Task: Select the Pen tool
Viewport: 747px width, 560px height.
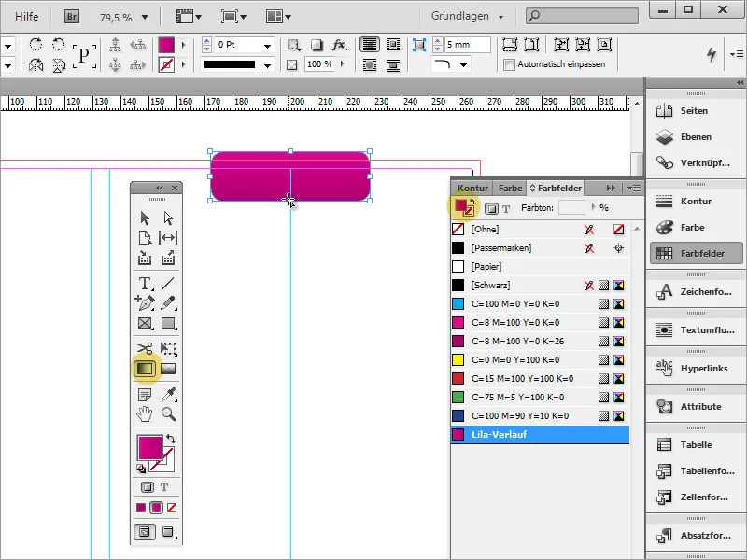Action: [x=145, y=302]
